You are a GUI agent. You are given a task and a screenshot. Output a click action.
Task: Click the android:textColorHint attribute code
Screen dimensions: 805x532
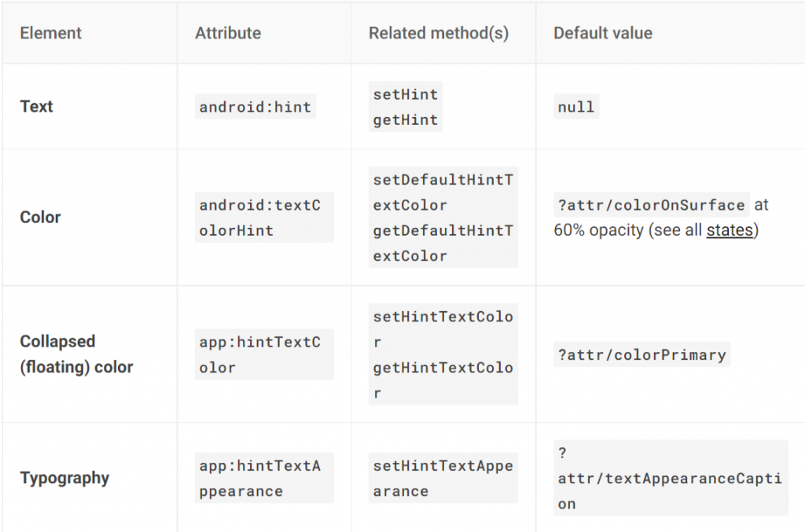click(x=260, y=218)
